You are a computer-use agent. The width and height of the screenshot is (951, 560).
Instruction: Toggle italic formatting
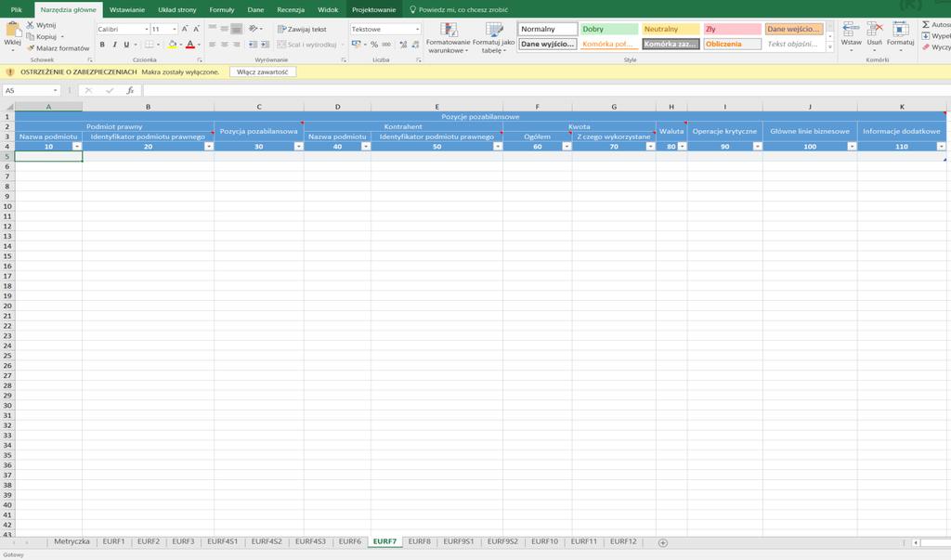pyautogui.click(x=114, y=45)
